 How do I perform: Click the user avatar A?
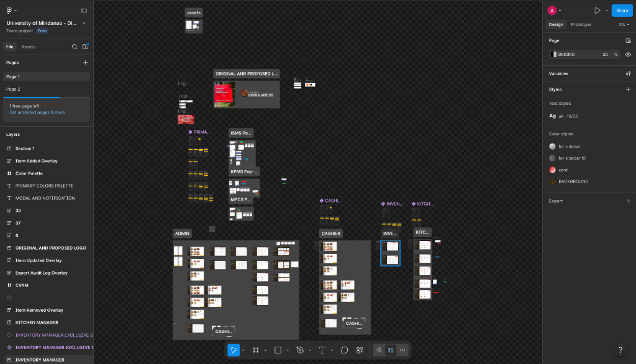tap(552, 11)
